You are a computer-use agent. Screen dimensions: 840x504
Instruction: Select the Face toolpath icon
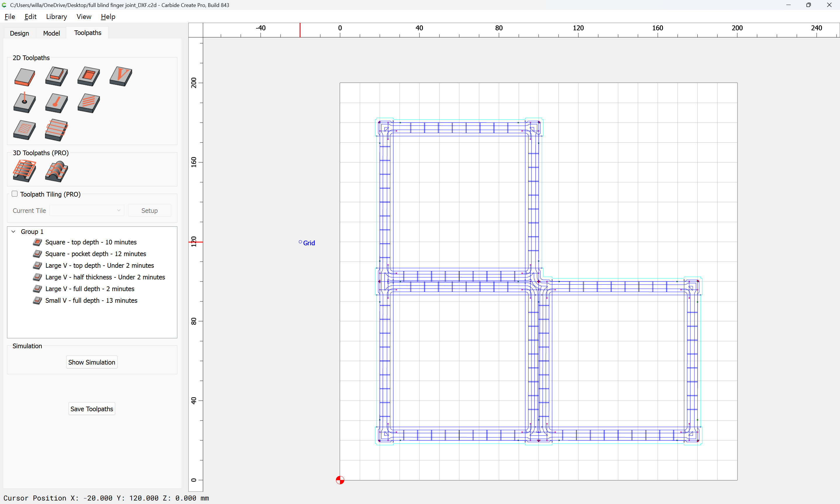56,130
